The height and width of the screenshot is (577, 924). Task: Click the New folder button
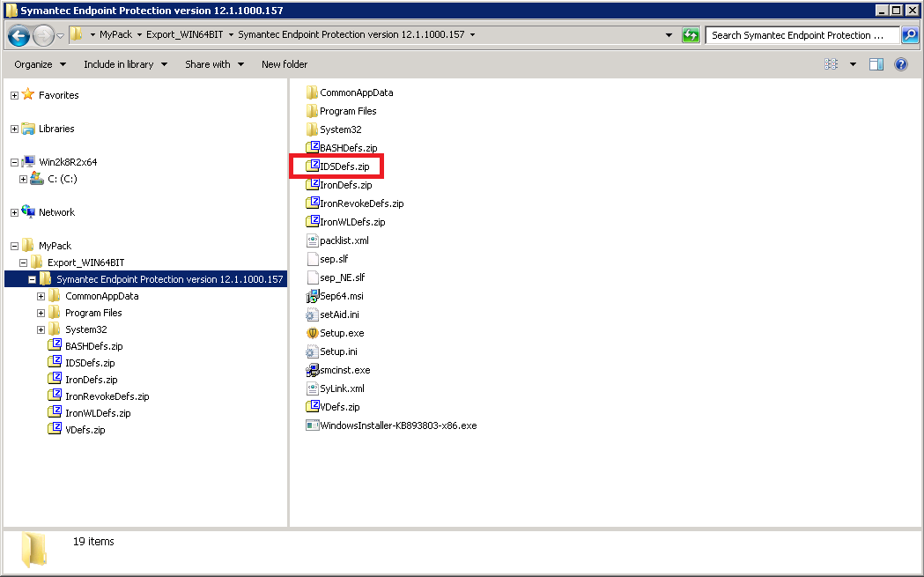click(x=285, y=64)
